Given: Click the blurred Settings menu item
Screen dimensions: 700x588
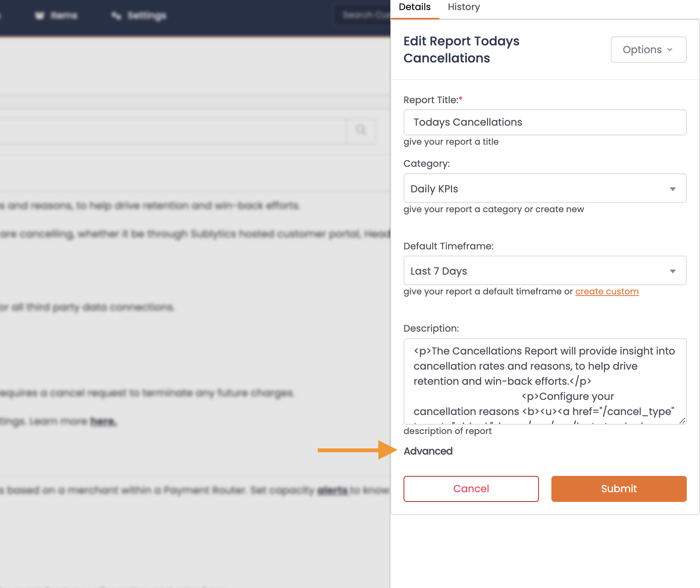Looking at the screenshot, I should coord(139,16).
